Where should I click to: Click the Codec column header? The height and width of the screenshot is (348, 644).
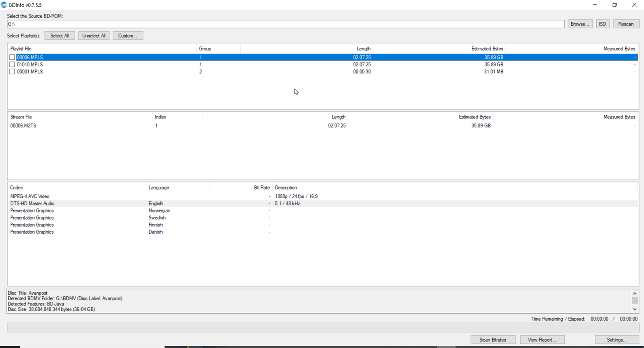(76, 188)
